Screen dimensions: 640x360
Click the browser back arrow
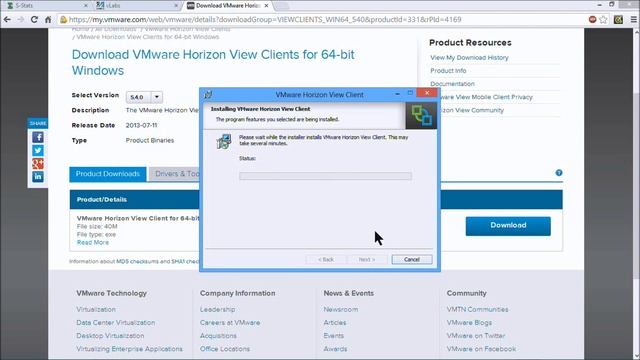(x=7, y=19)
